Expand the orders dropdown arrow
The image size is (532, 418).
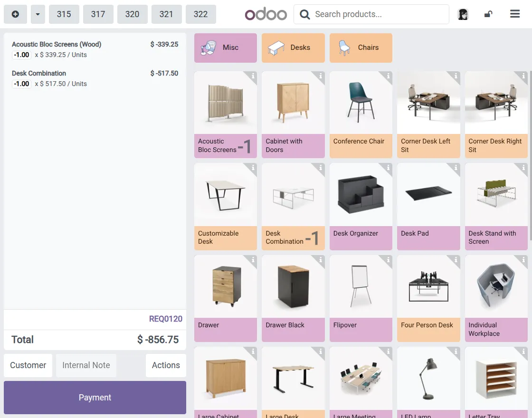click(38, 14)
